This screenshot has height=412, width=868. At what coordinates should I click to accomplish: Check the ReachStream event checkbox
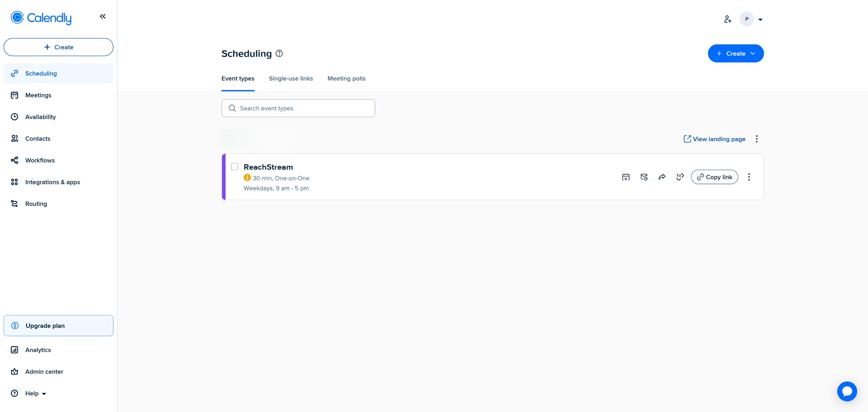point(235,167)
